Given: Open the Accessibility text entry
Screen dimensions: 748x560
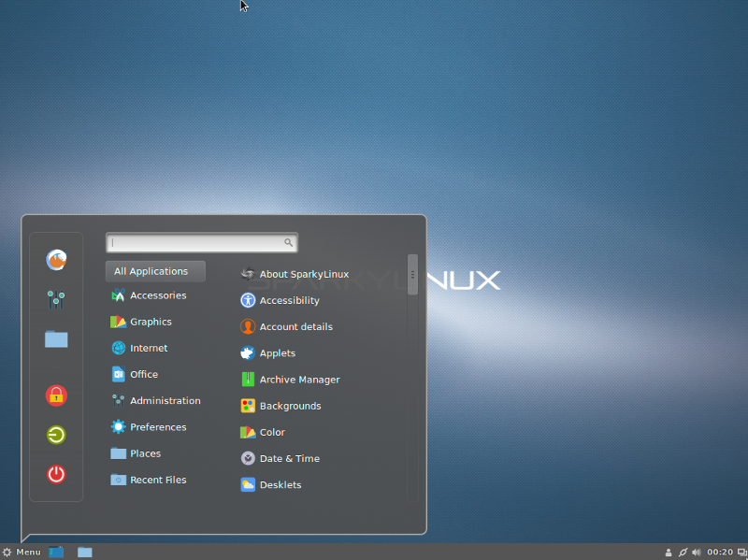Looking at the screenshot, I should coord(289,300).
